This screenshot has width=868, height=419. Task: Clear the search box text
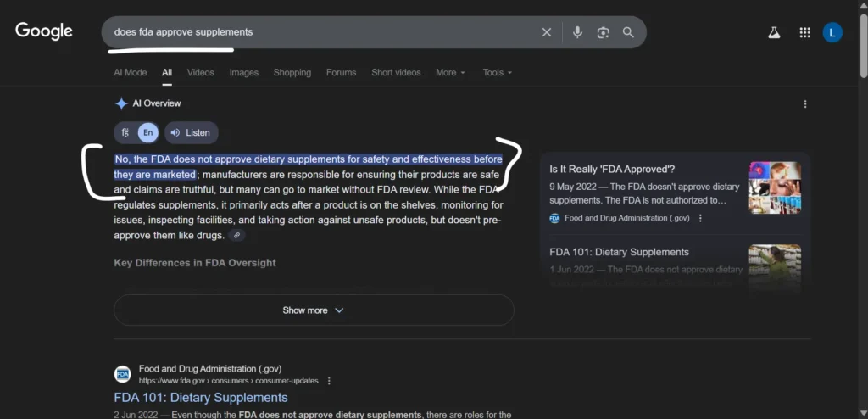547,32
